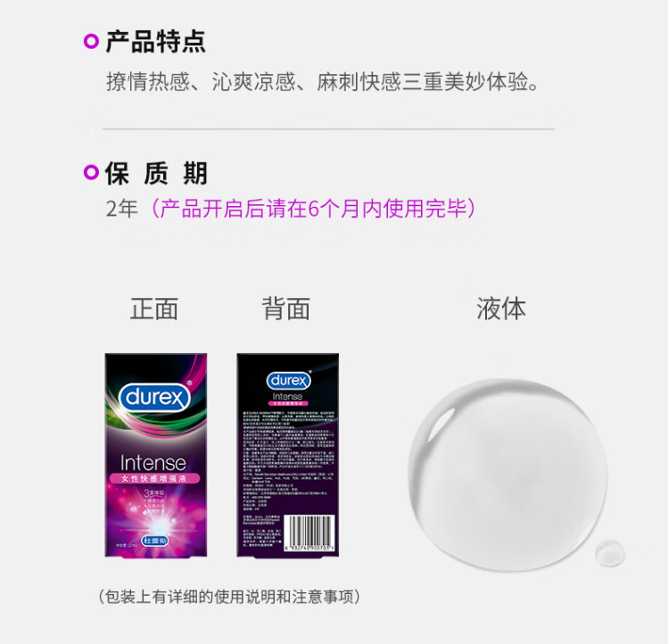Click the large liquid droplet image

point(507,475)
